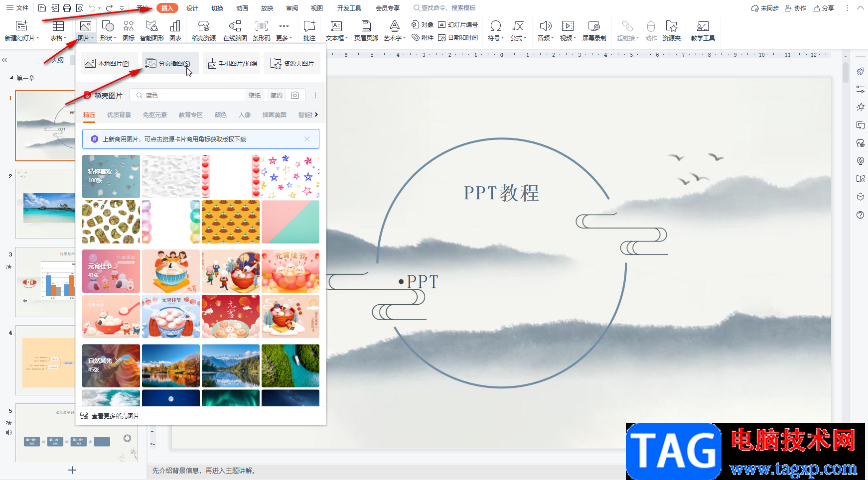This screenshot has width=868, height=480.
Task: Insert 对象 object
Action: [x=423, y=24]
